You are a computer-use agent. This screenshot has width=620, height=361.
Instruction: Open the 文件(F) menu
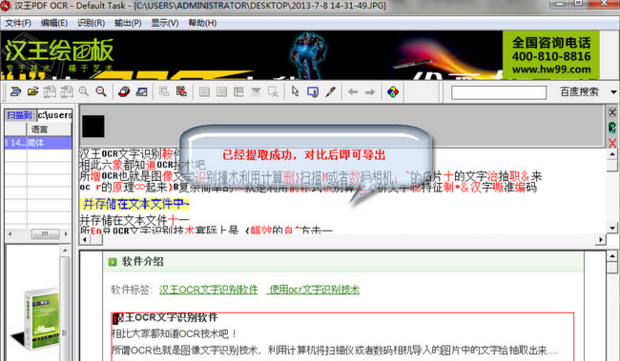(x=18, y=23)
